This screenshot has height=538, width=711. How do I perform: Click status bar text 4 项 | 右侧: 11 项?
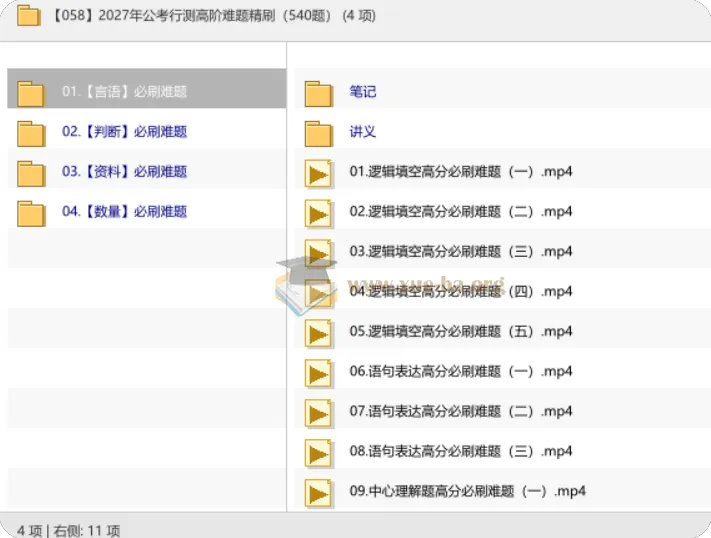click(x=68, y=530)
